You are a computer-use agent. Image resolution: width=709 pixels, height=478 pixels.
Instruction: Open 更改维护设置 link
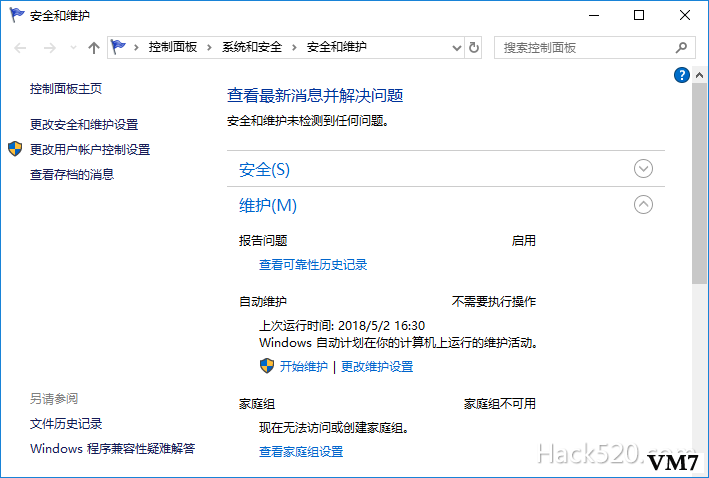pyautogui.click(x=377, y=366)
